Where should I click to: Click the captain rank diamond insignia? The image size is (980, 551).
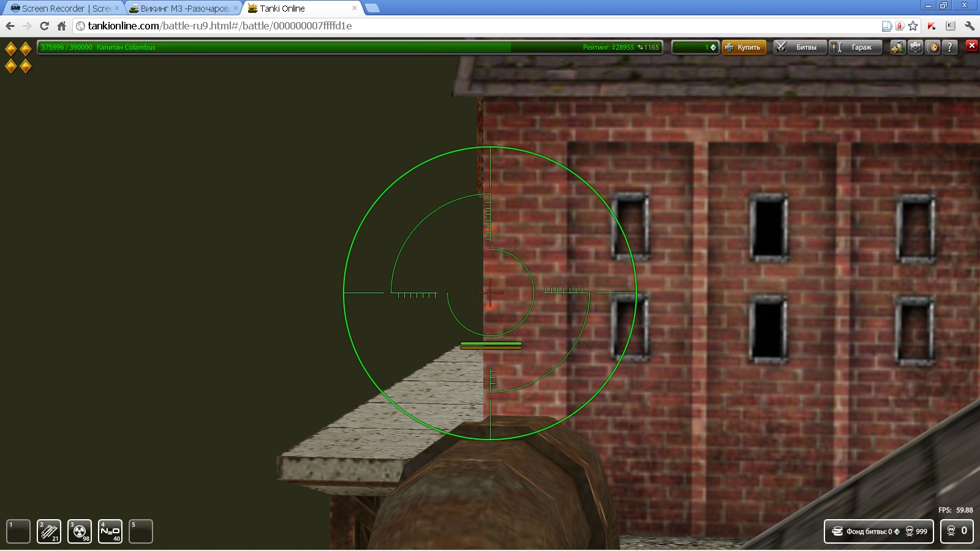point(18,57)
